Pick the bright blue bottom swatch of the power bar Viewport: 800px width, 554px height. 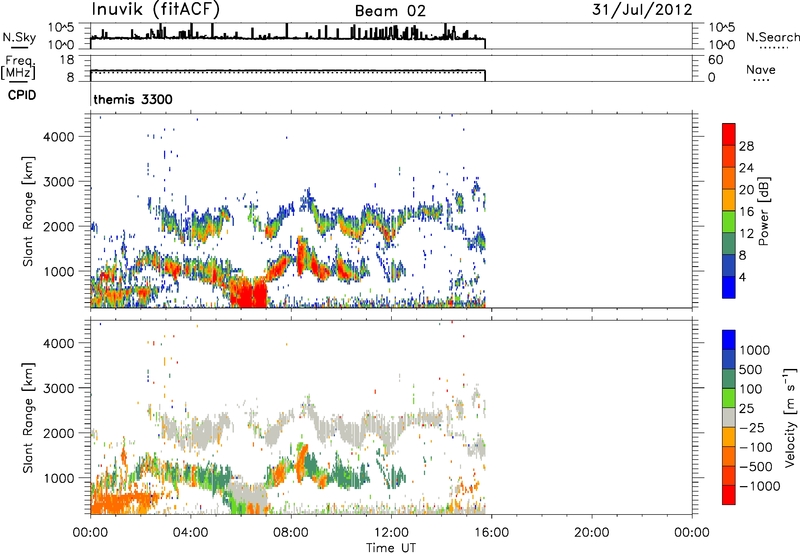(x=729, y=287)
